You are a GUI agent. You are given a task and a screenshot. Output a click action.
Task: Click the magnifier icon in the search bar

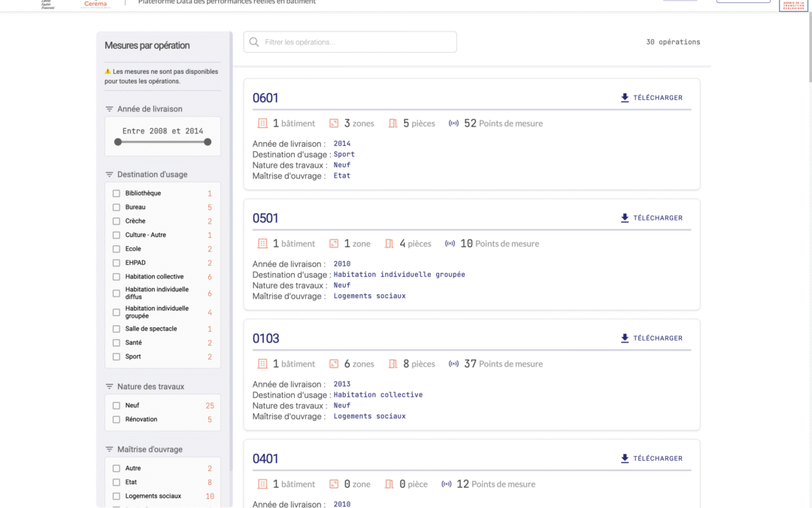click(x=254, y=42)
